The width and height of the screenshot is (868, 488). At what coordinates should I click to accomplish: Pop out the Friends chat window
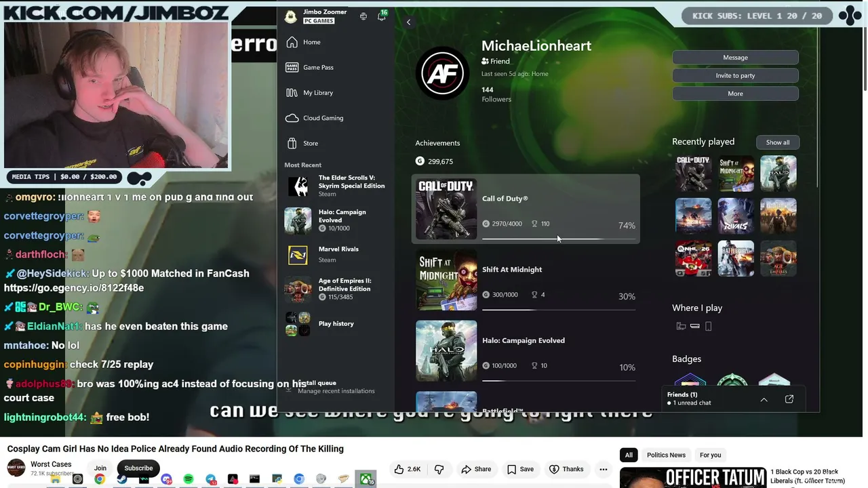[789, 399]
